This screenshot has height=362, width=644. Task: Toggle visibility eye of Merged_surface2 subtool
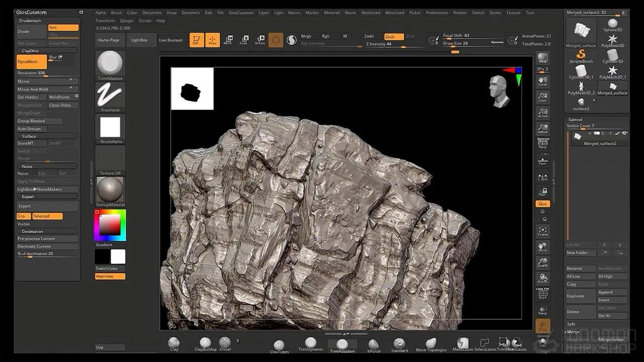pos(625,133)
